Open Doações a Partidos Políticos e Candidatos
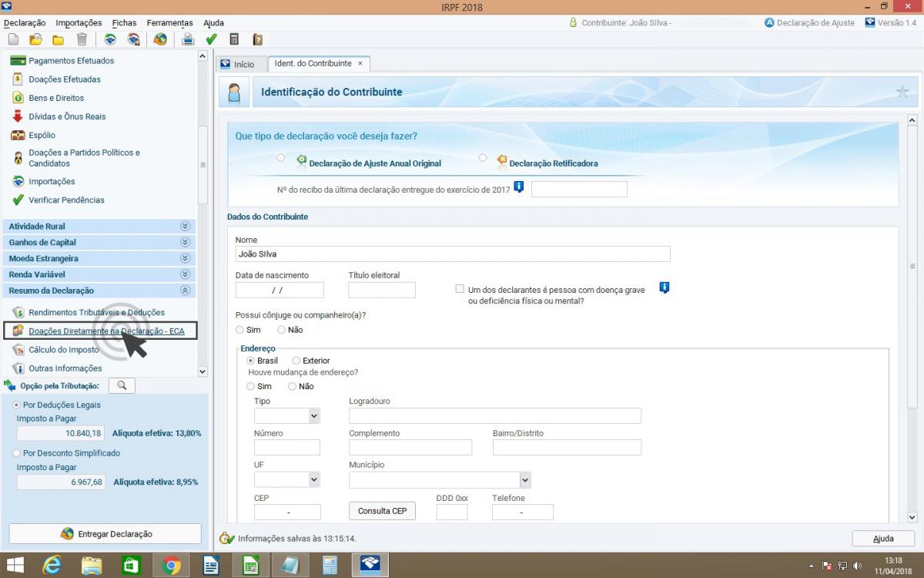Screen dimensions: 924x578 click(84, 158)
